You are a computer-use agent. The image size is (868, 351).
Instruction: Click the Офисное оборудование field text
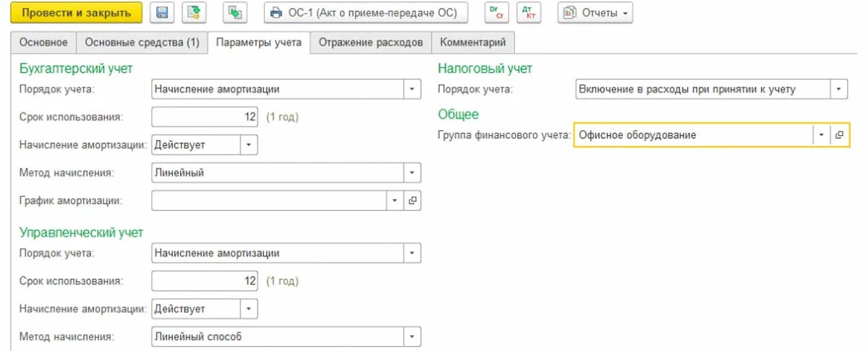pos(637,135)
